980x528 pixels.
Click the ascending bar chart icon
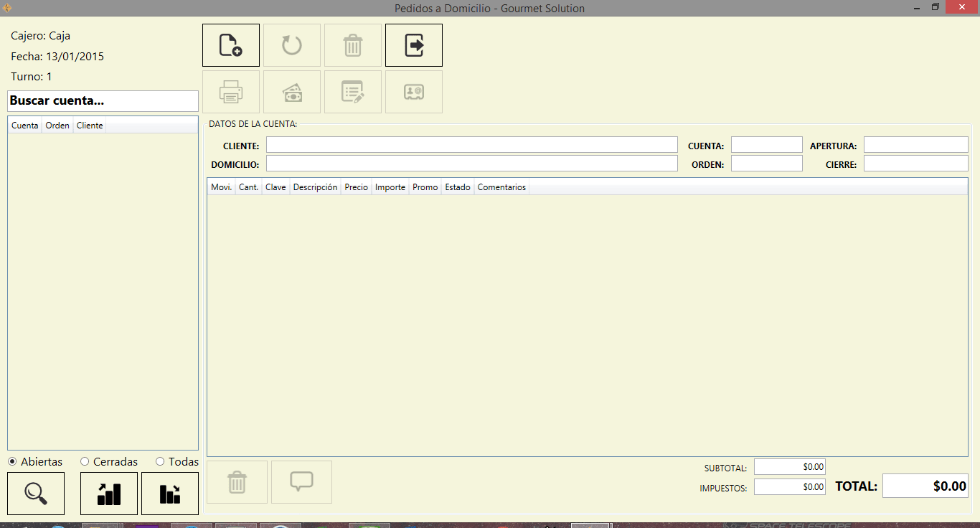109,494
